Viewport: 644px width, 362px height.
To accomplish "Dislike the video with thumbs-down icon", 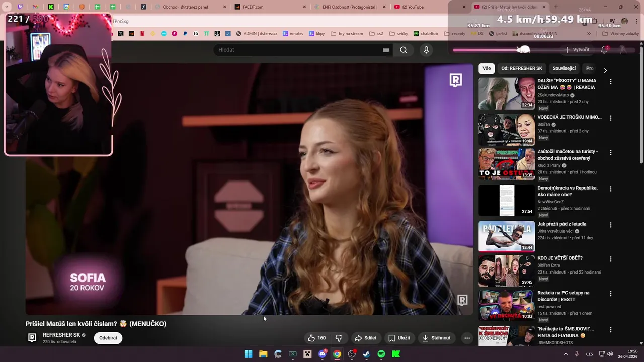I will coord(339,338).
